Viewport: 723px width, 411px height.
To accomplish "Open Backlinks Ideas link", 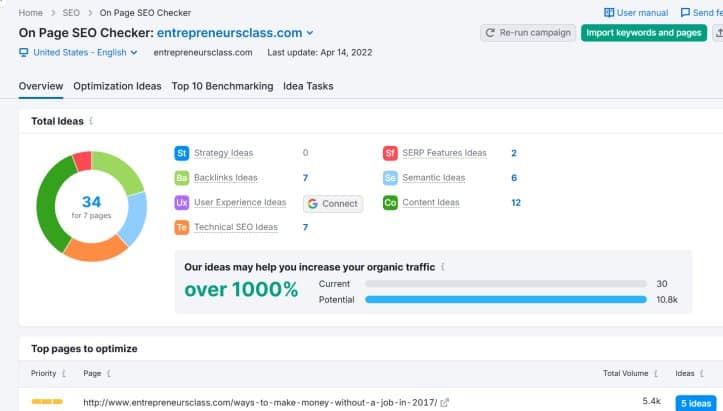I will pyautogui.click(x=225, y=178).
